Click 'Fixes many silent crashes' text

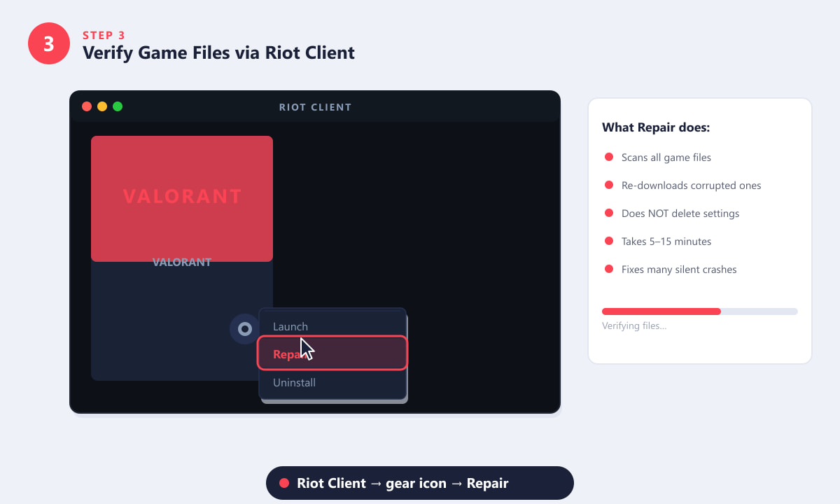pos(679,269)
